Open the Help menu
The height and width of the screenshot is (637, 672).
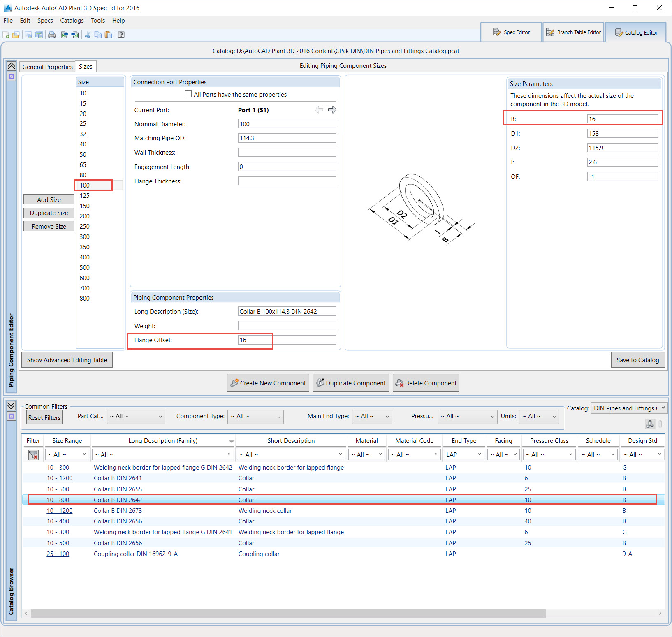tap(118, 21)
